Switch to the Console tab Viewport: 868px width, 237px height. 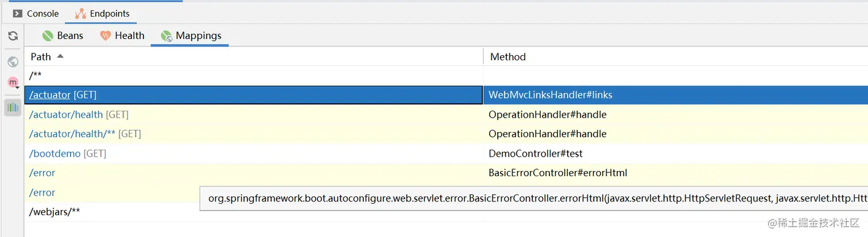[36, 13]
